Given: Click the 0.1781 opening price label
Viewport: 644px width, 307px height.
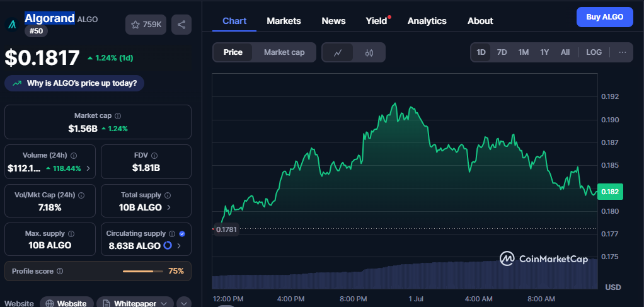Looking at the screenshot, I should (226, 229).
